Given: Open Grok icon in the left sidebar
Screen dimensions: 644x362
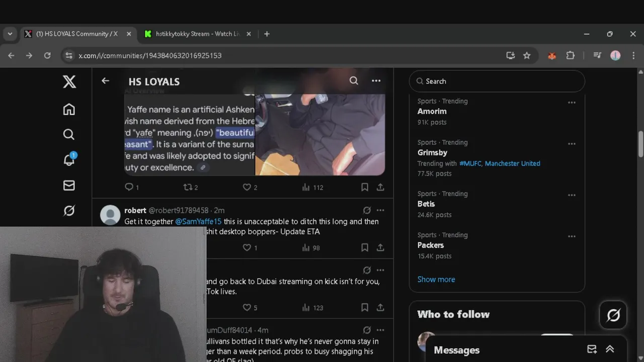Looking at the screenshot, I should (x=69, y=211).
